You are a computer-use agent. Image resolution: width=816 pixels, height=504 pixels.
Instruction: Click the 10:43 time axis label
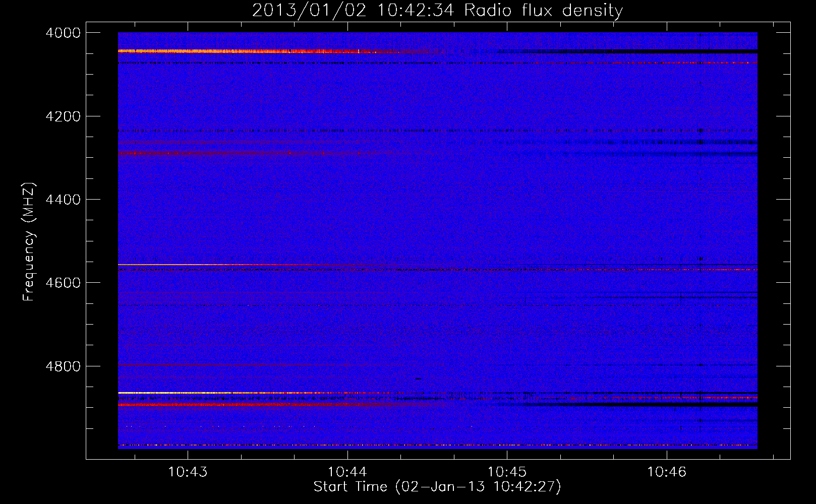click(188, 472)
